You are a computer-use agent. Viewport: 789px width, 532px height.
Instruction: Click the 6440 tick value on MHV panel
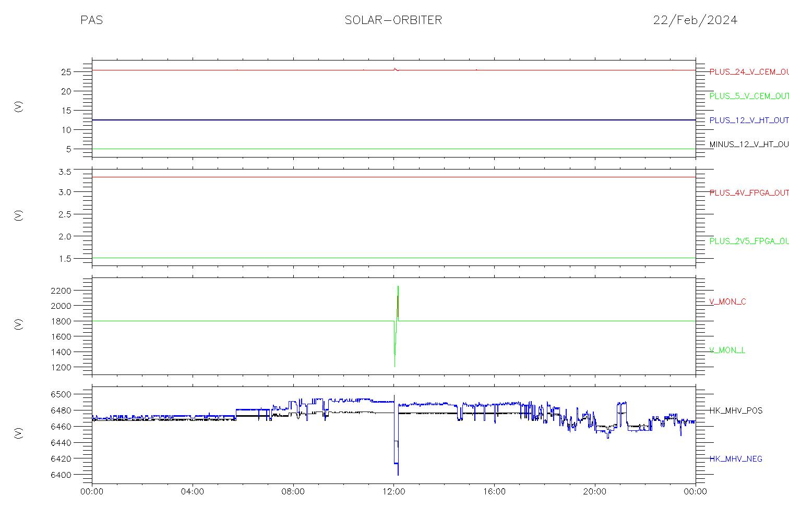pos(61,443)
